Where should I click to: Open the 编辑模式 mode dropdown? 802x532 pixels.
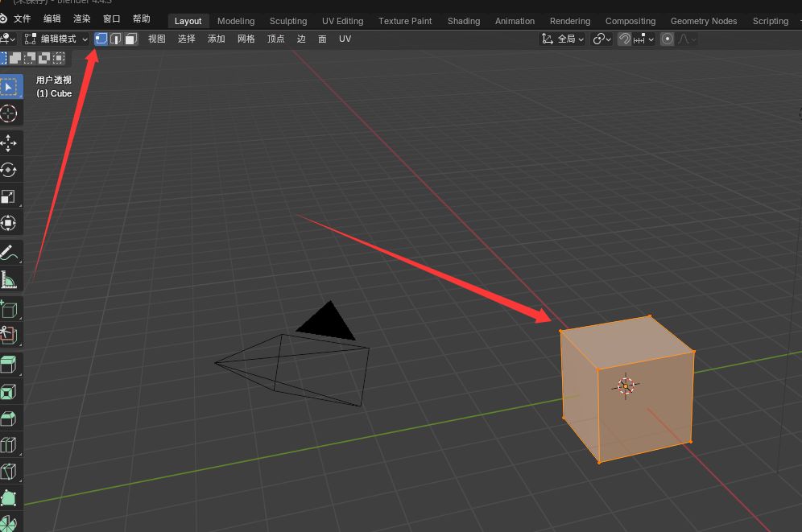pos(56,39)
